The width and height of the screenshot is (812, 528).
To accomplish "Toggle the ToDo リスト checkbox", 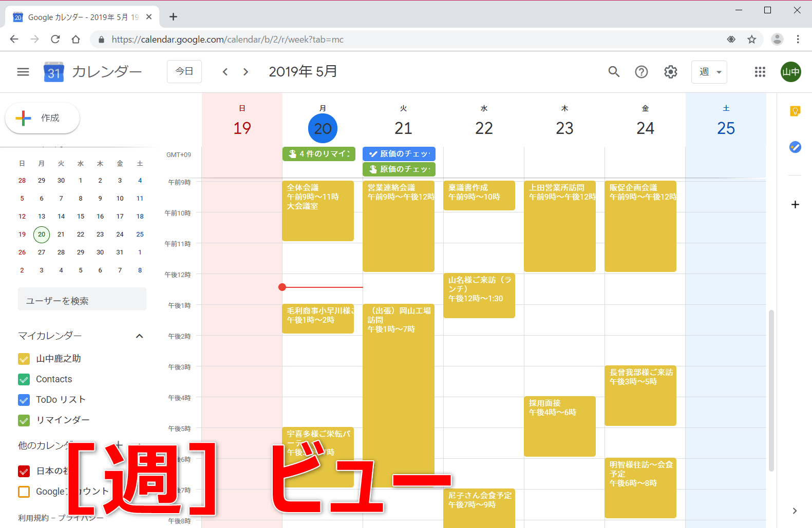I will point(24,400).
